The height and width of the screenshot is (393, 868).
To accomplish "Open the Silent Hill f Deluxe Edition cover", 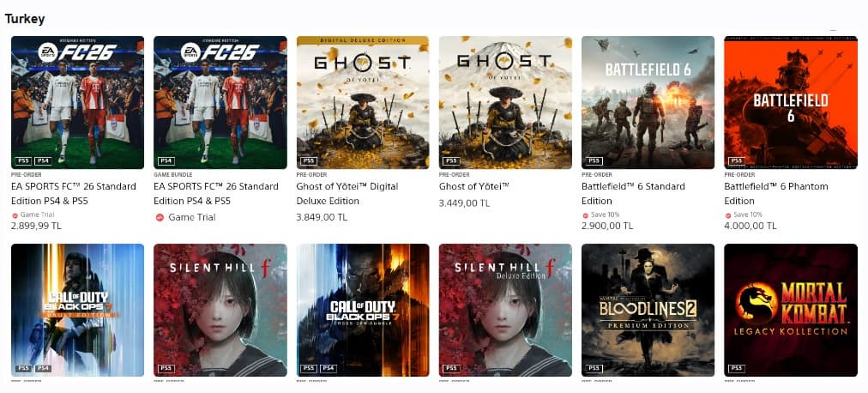I will click(505, 310).
